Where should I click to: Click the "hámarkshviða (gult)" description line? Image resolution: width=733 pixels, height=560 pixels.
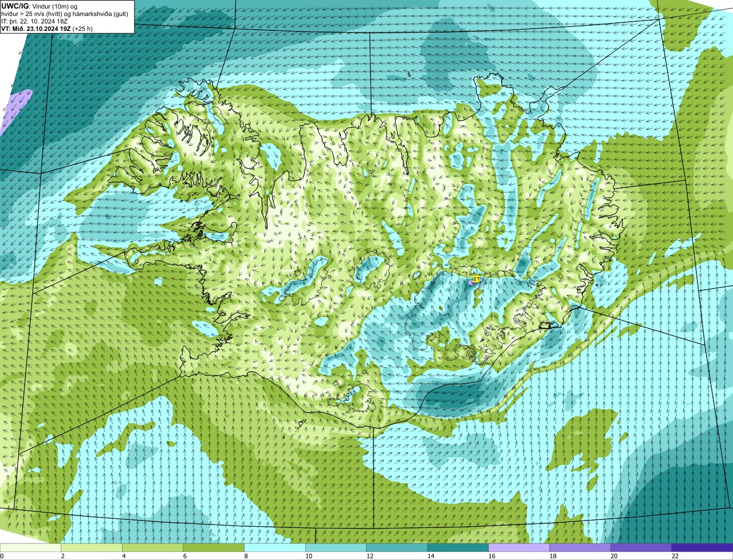point(100,14)
